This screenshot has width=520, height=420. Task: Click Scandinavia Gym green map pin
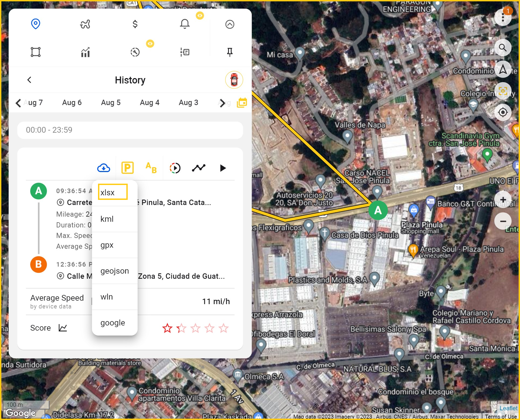pyautogui.click(x=487, y=155)
